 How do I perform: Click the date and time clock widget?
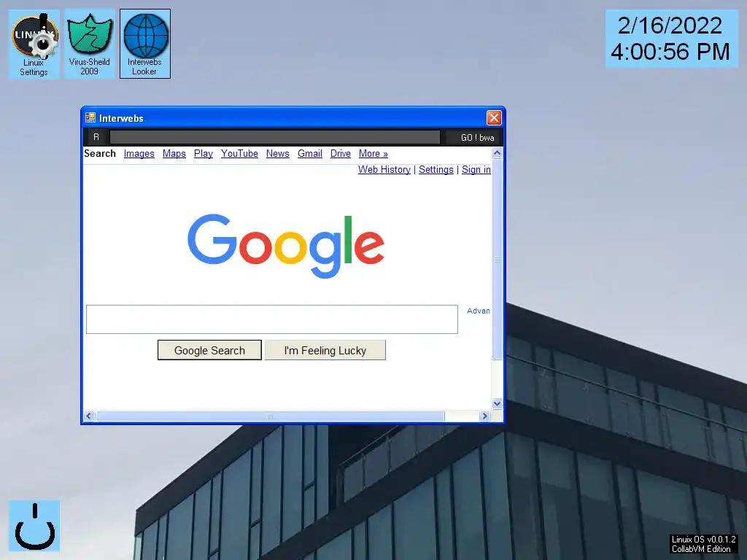672,39
